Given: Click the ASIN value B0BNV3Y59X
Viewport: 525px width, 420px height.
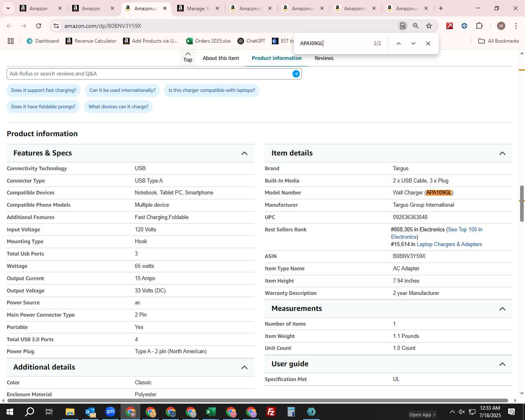Looking at the screenshot, I should coord(409,256).
